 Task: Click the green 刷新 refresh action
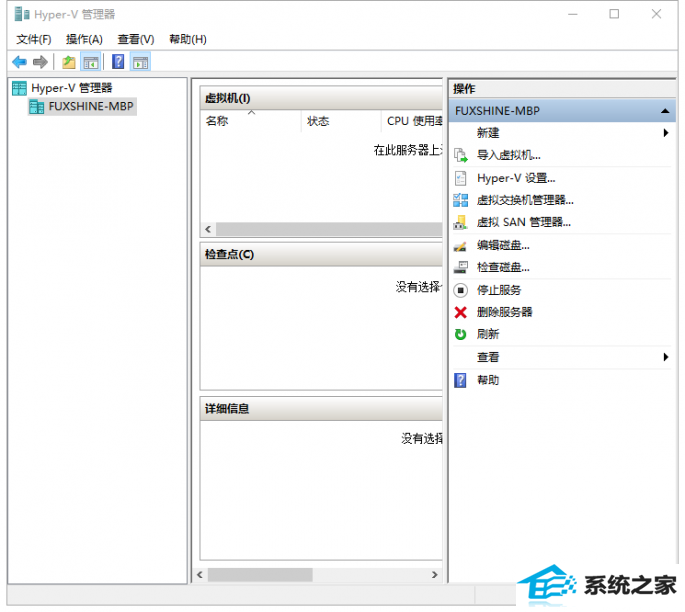click(x=487, y=335)
